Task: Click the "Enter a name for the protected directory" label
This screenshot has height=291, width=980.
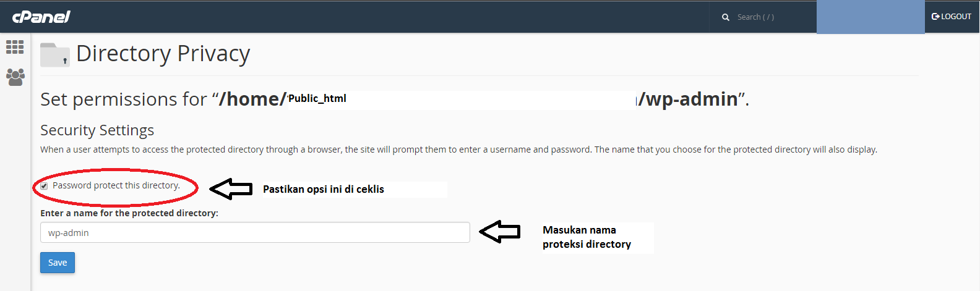Action: coord(129,213)
